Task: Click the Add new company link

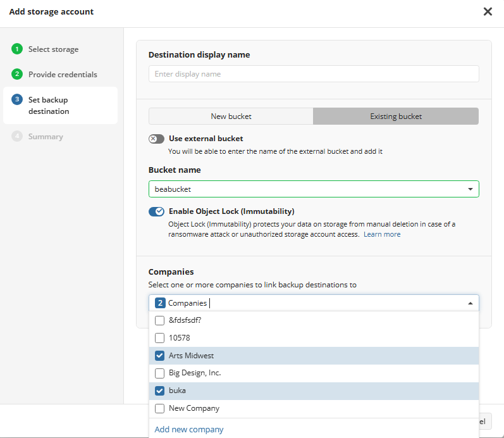Action: pos(189,429)
